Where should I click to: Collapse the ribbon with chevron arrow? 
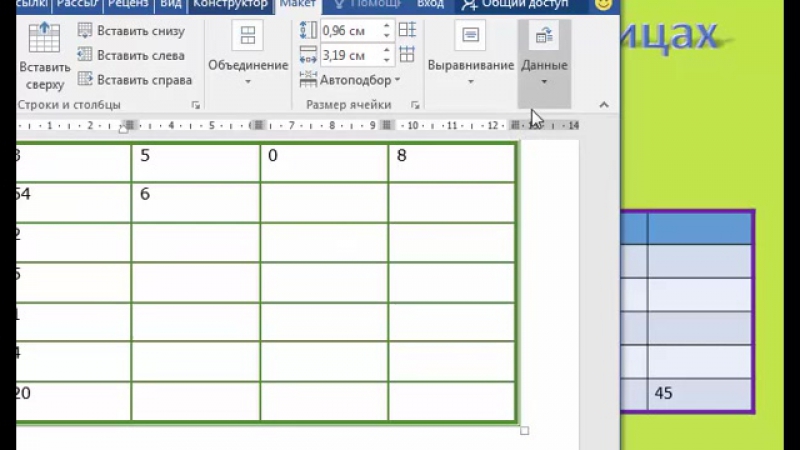pyautogui.click(x=604, y=105)
